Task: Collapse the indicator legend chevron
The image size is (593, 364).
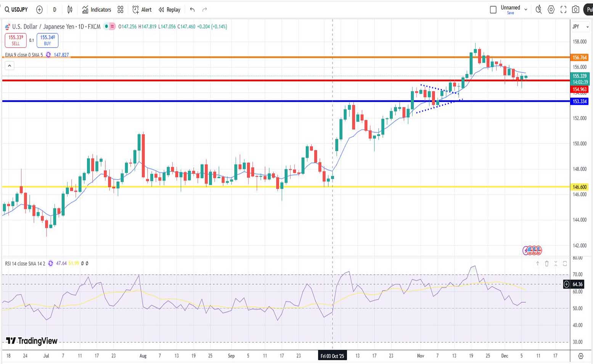Action: pyautogui.click(x=10, y=66)
